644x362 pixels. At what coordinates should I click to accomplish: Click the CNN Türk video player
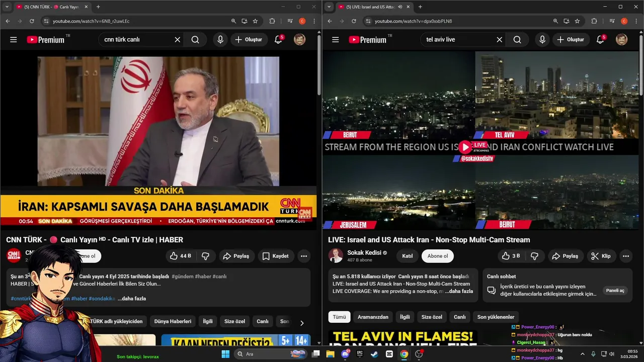point(158,140)
